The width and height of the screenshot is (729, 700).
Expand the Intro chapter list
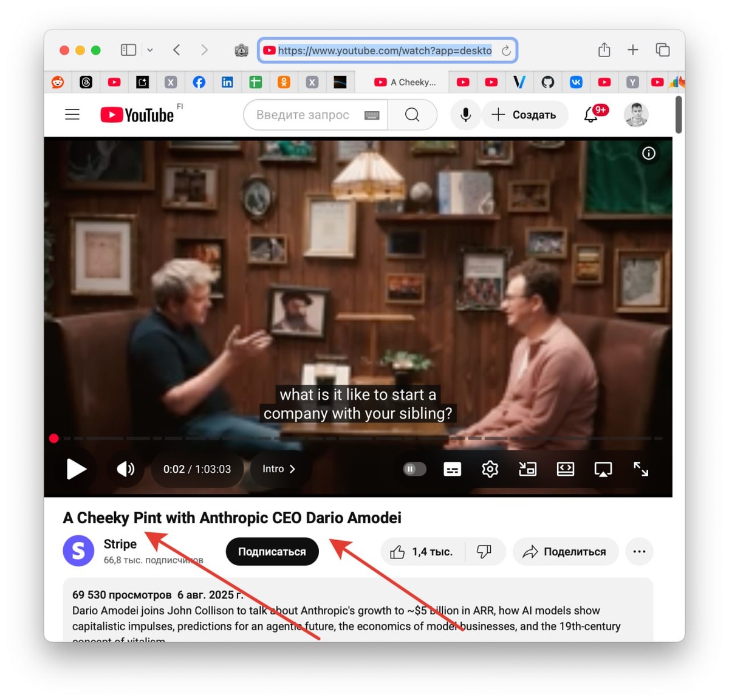279,469
